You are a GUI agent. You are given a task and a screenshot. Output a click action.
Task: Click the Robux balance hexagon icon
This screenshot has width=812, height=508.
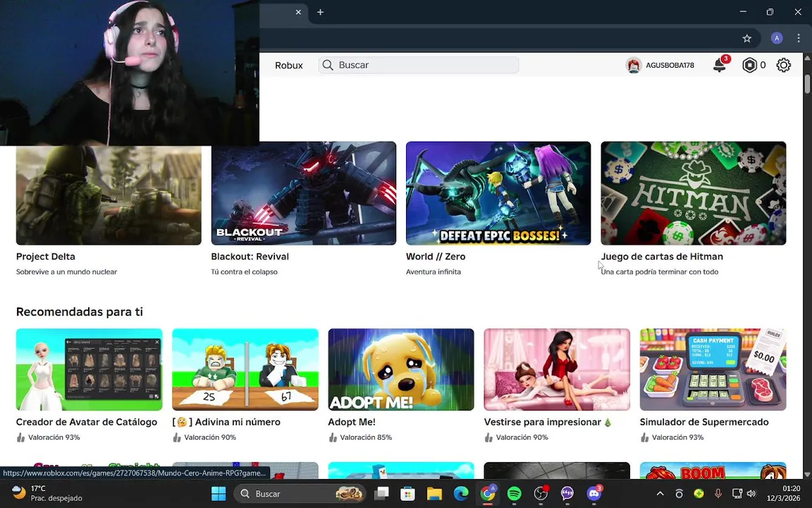pos(749,65)
